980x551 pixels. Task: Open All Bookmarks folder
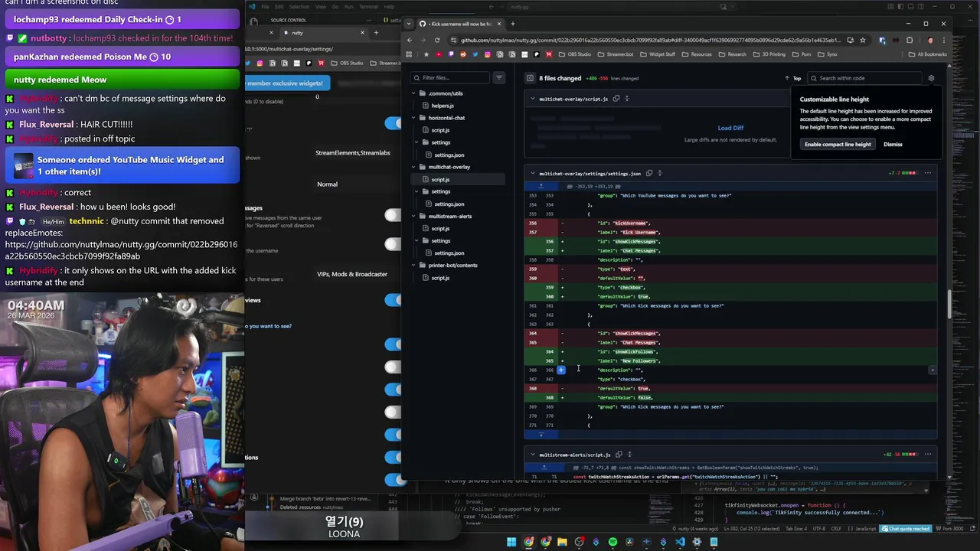tap(928, 54)
